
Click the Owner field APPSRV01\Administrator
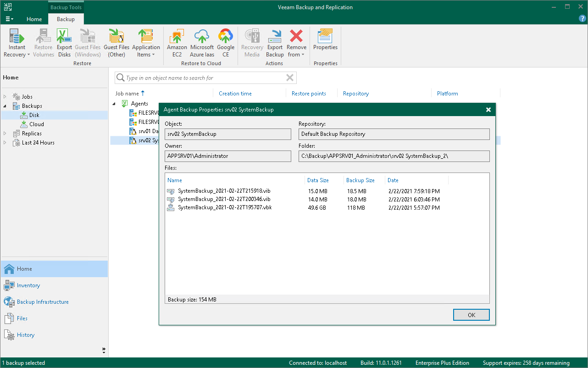pos(228,156)
